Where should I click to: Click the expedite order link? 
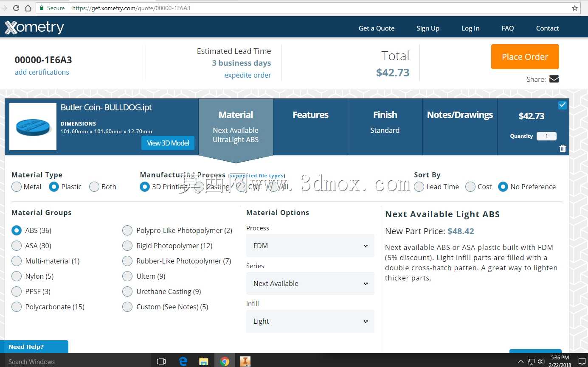tap(248, 75)
